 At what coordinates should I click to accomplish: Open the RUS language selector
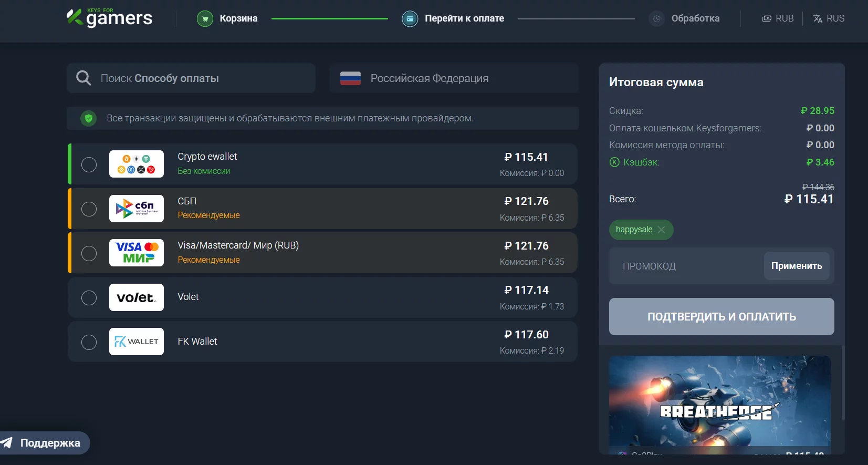[829, 18]
